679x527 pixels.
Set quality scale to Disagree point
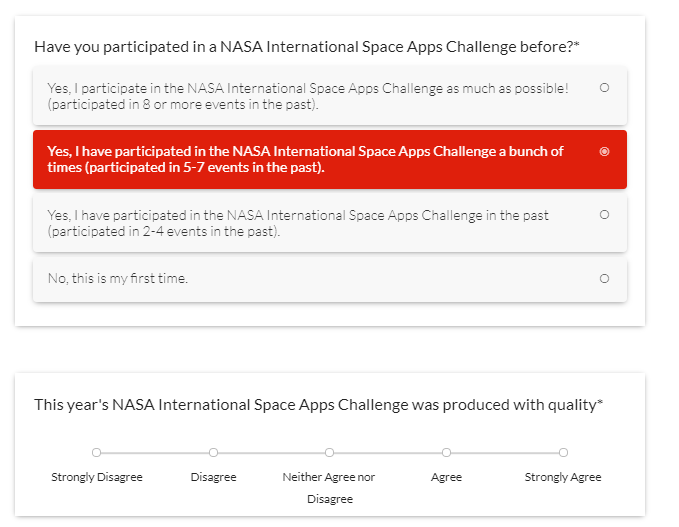[x=213, y=452]
